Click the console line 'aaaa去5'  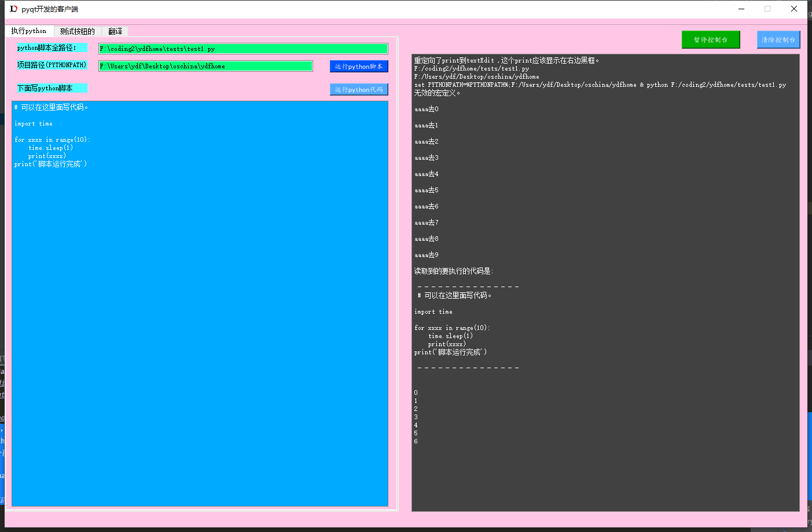427,190
